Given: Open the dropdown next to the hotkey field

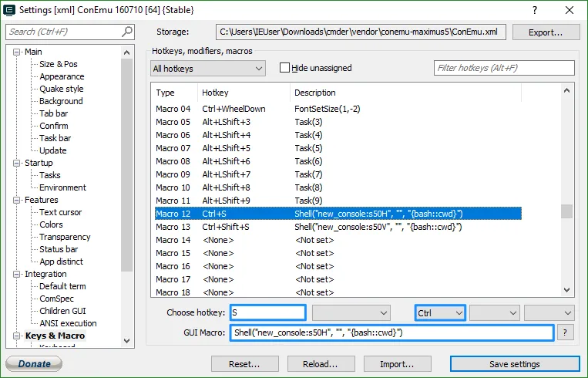Looking at the screenshot, I should 351,312.
